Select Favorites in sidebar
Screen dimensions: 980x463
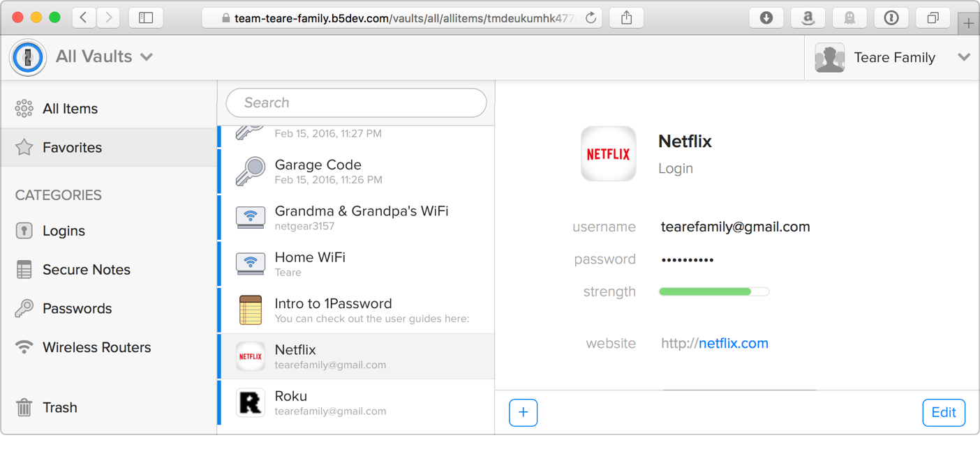pyautogui.click(x=109, y=147)
